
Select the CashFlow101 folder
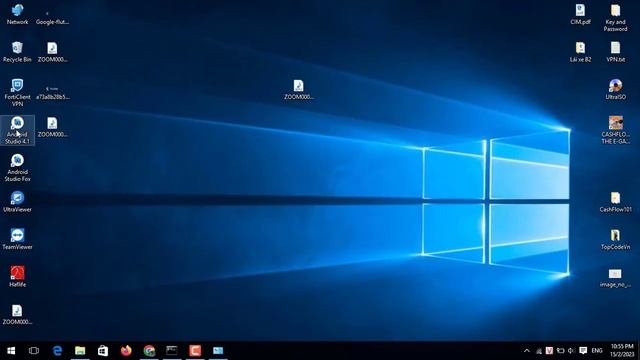[615, 202]
